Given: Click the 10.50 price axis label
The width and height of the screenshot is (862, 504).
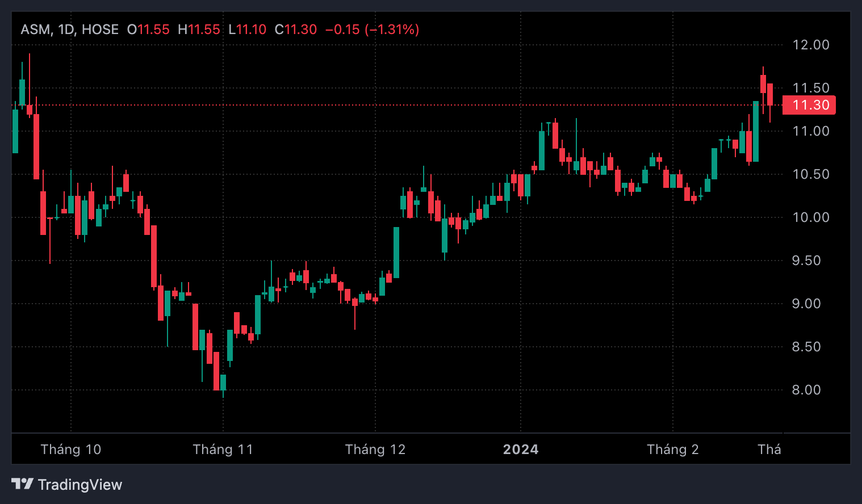Looking at the screenshot, I should (x=811, y=174).
